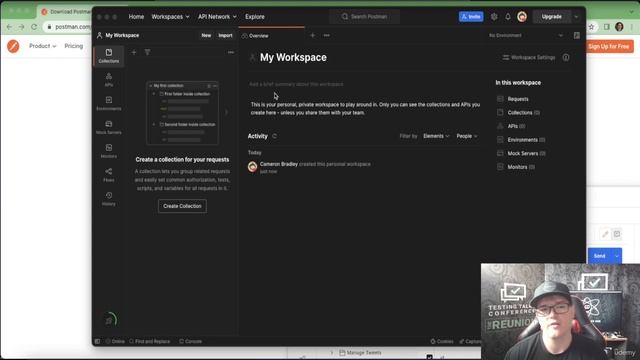Open the Flows sidebar section

(x=109, y=175)
